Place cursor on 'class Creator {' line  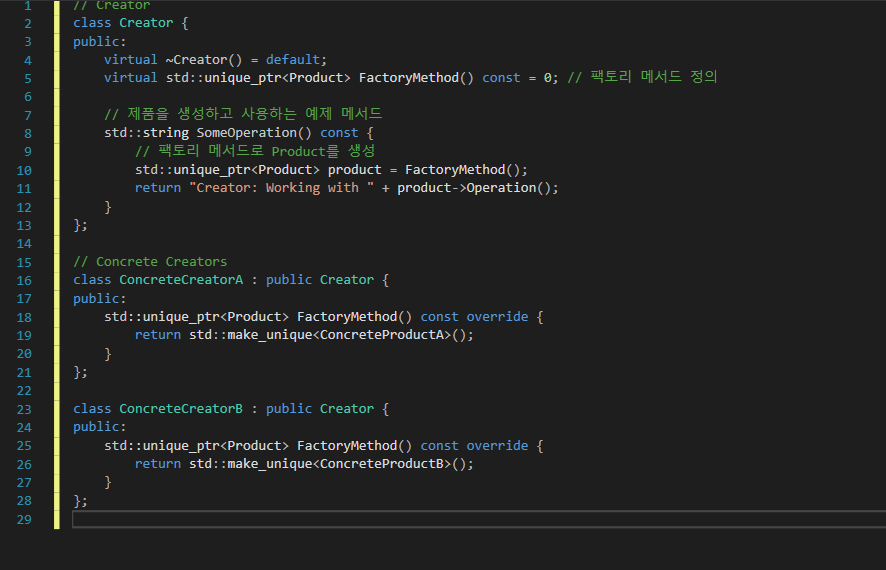pos(131,23)
